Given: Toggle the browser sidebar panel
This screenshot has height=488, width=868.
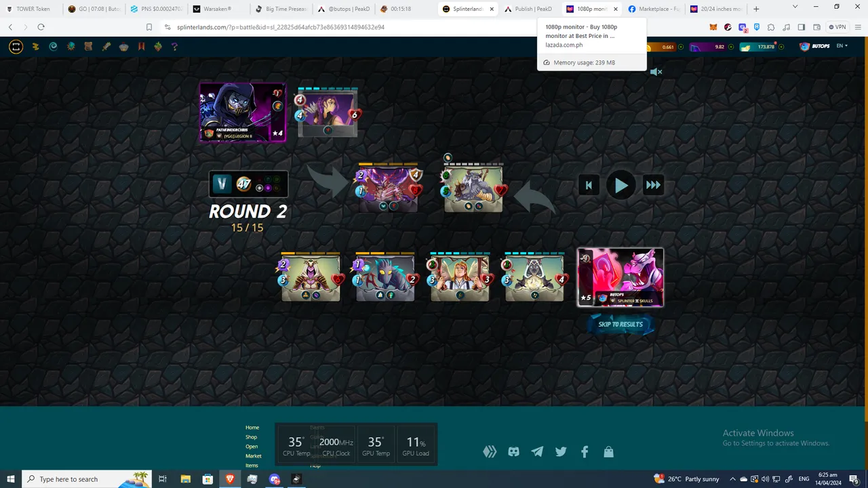Looking at the screenshot, I should coord(801,27).
